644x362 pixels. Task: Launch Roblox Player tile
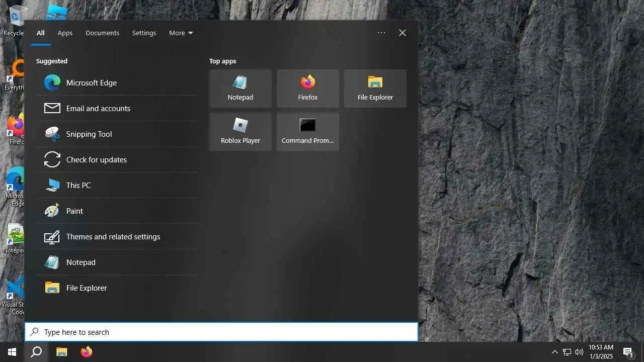pos(240,132)
